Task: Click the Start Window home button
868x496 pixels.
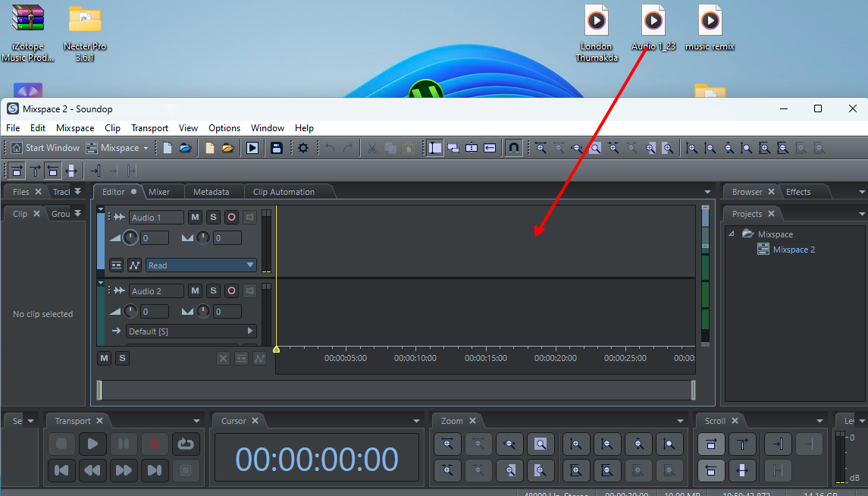Action: 45,148
